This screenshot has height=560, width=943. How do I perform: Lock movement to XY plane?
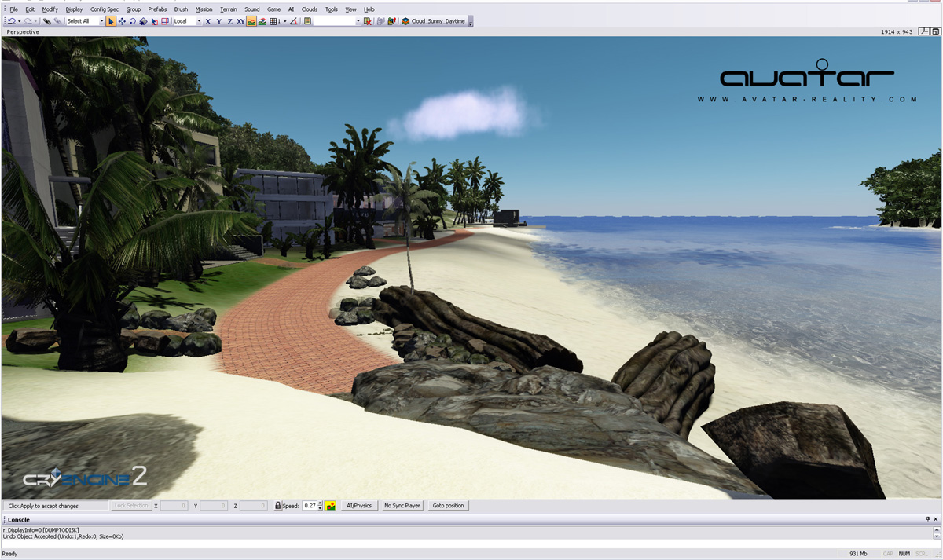point(240,21)
